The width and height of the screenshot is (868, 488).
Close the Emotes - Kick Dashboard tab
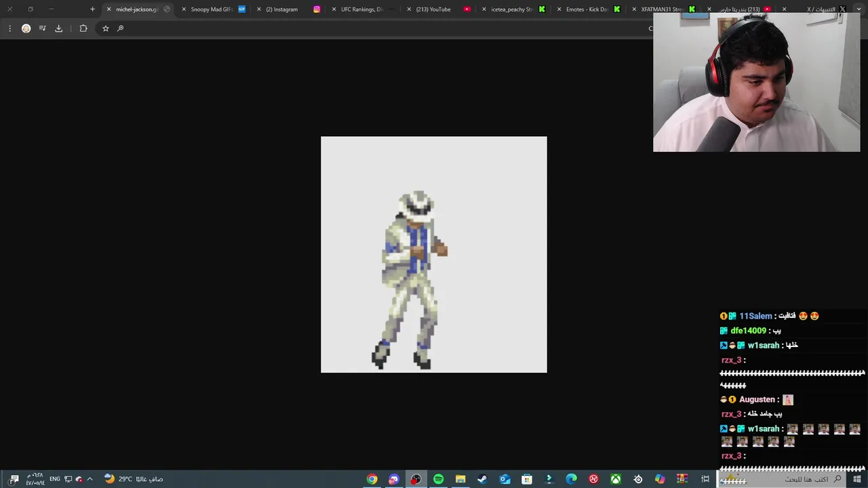(559, 9)
